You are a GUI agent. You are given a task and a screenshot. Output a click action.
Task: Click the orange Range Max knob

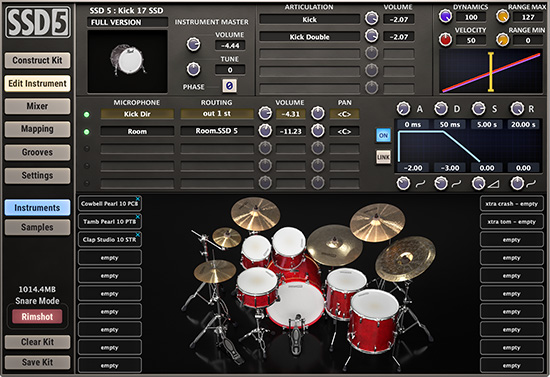[502, 16]
